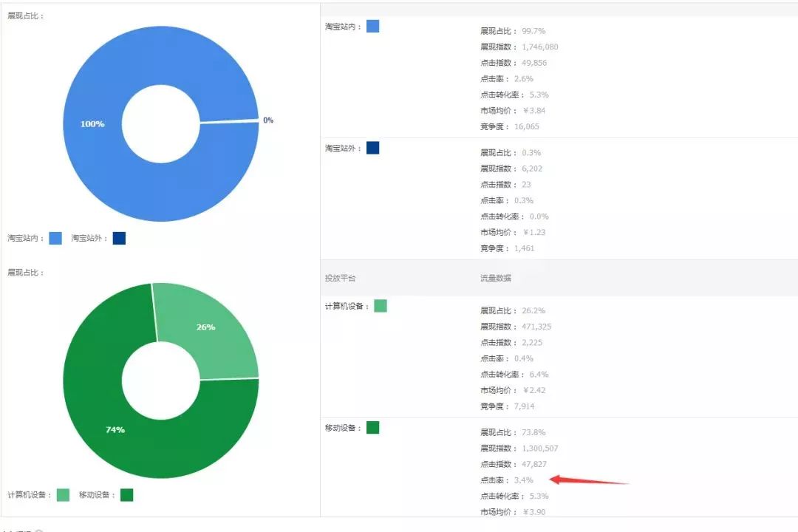Click the 市场均价 ¥2.42 value
Viewport: 798px width, 532px height.
click(x=534, y=390)
